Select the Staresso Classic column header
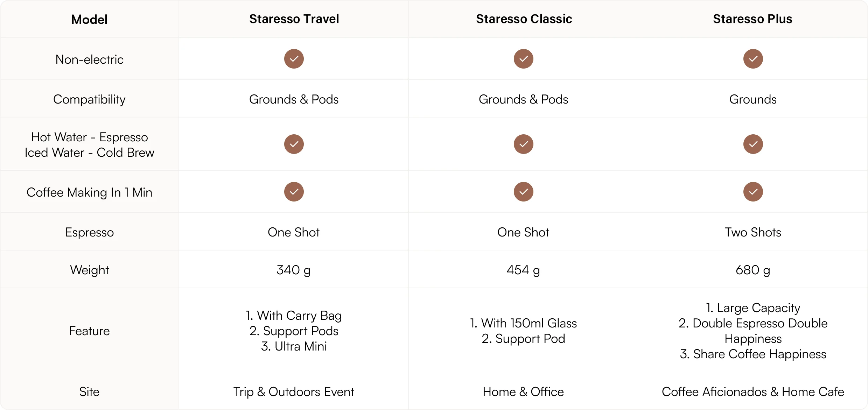This screenshot has width=868, height=410. (524, 19)
